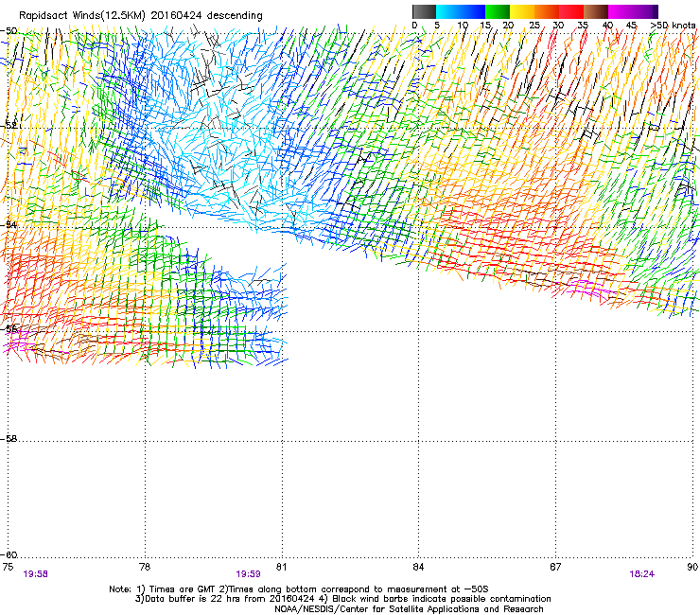Click the '-54' latitude axis label
700x615 pixels.
coord(9,224)
